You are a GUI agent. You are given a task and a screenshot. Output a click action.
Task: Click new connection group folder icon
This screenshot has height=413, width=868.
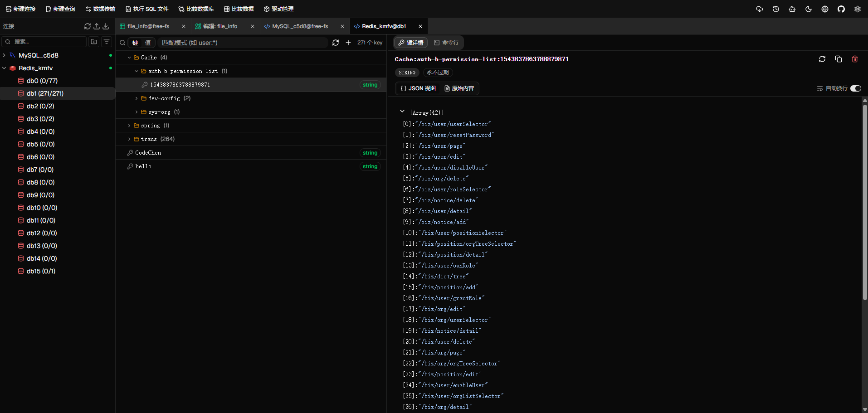(x=94, y=42)
